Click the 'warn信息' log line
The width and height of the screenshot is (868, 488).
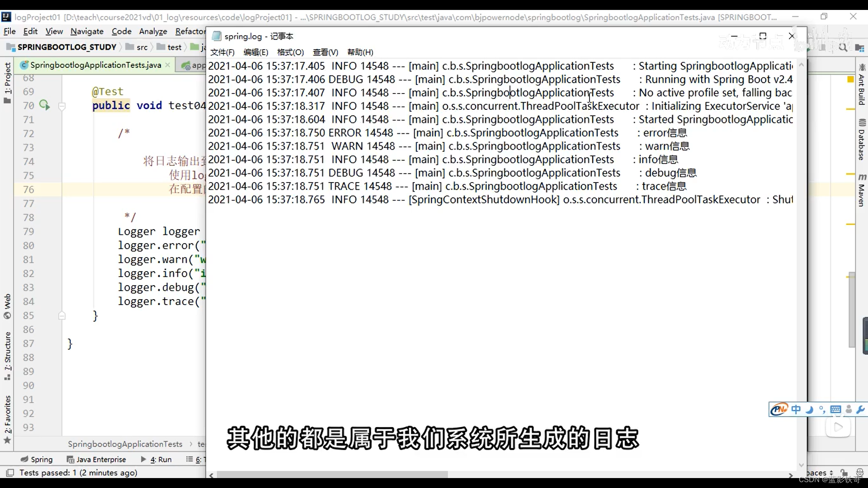click(x=449, y=146)
